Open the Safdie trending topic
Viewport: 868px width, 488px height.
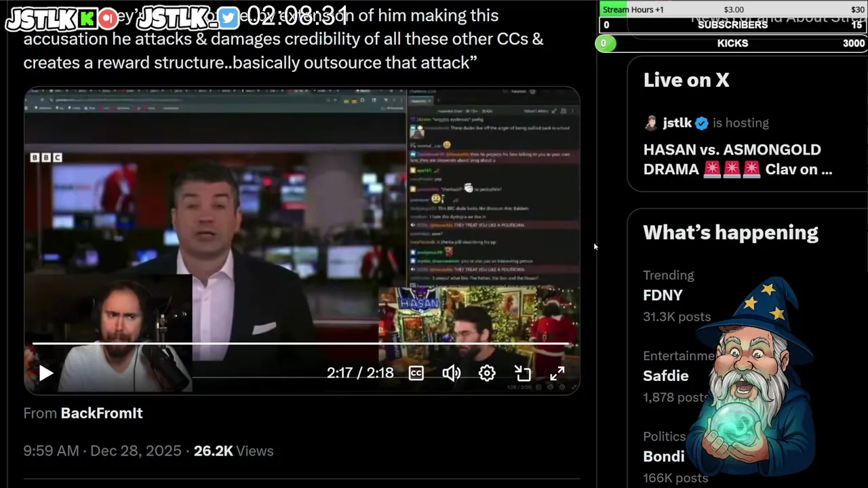tap(666, 375)
